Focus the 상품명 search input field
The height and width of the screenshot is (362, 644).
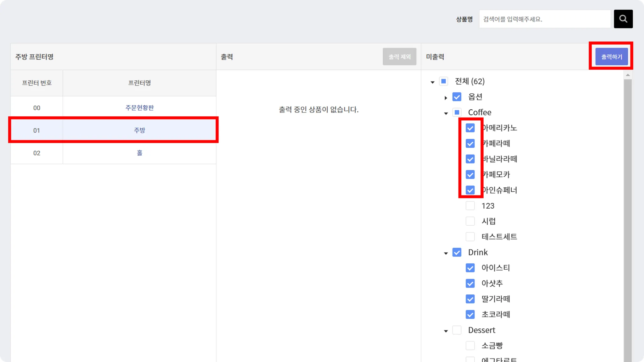tap(545, 19)
